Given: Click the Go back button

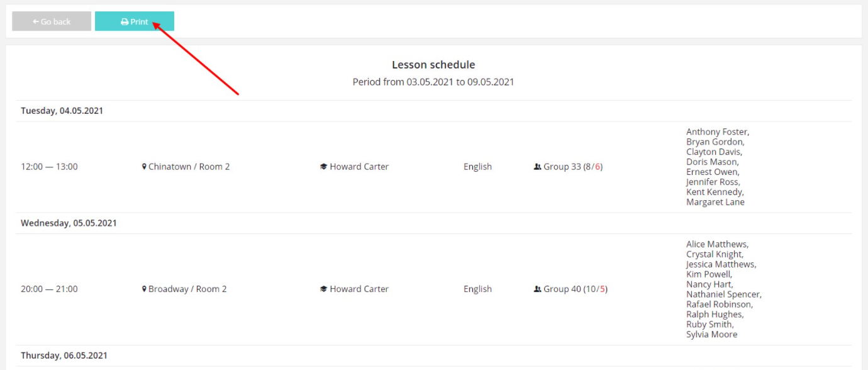Looking at the screenshot, I should tap(52, 21).
